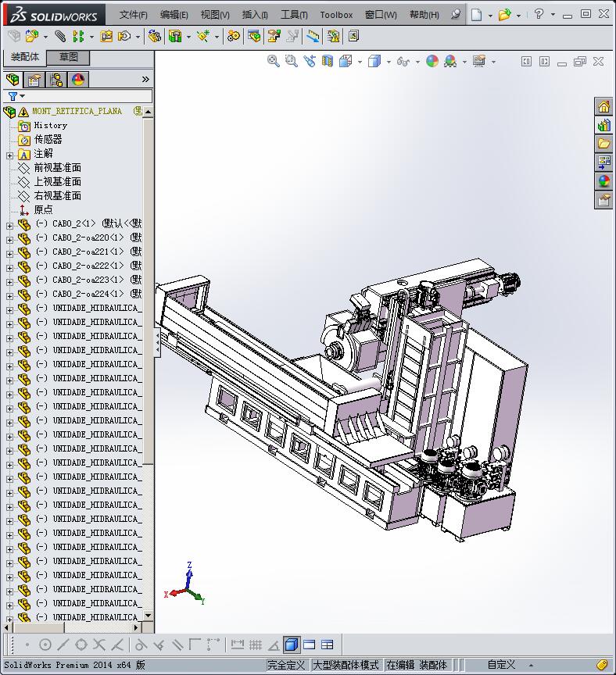Select the 原点 origin item
This screenshot has width=616, height=675.
[x=43, y=209]
